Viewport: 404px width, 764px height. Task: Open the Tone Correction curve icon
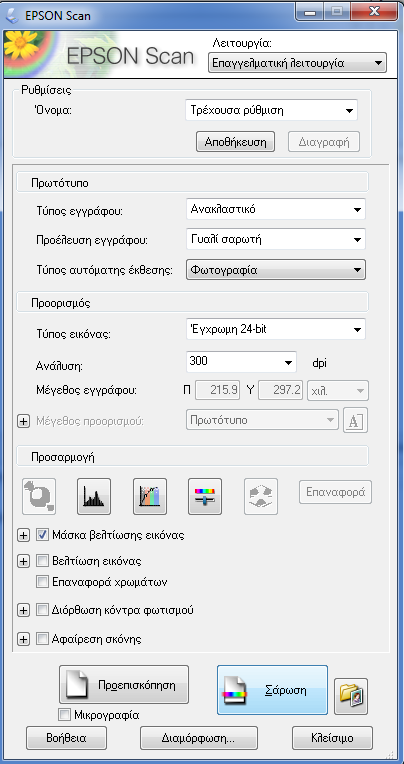tap(150, 496)
